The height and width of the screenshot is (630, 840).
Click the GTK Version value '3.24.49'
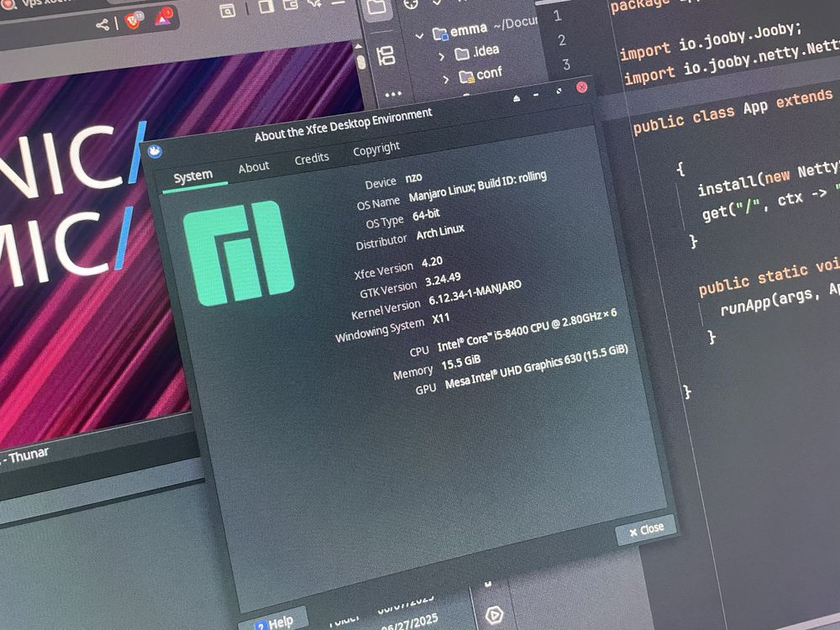[443, 280]
